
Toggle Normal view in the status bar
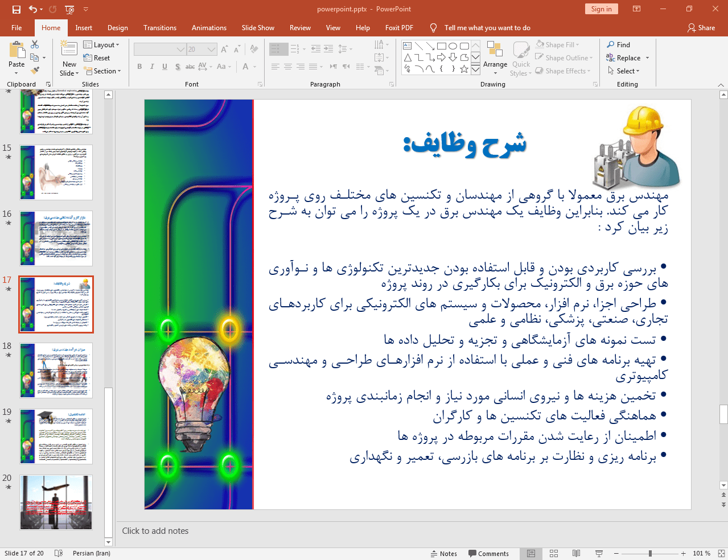click(531, 553)
